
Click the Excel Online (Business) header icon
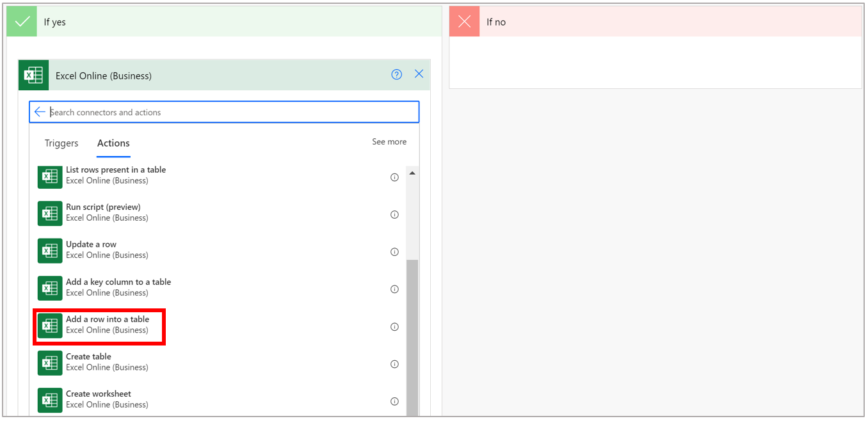point(33,75)
